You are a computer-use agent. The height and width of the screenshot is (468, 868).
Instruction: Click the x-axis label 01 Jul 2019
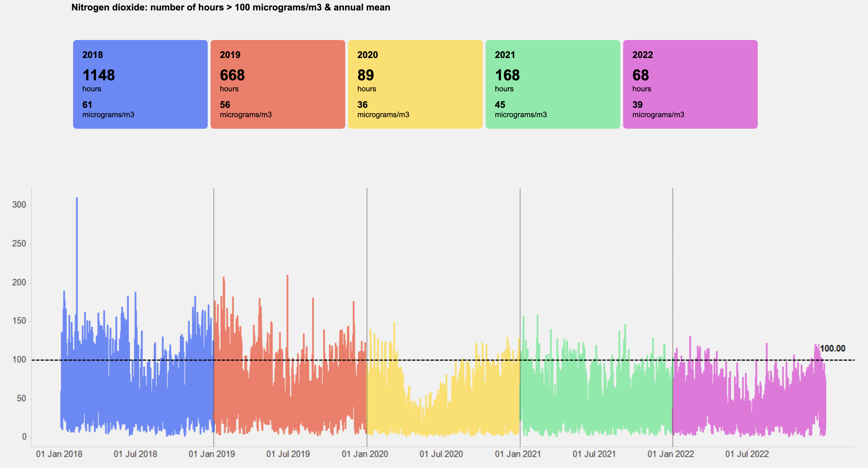pos(288,454)
